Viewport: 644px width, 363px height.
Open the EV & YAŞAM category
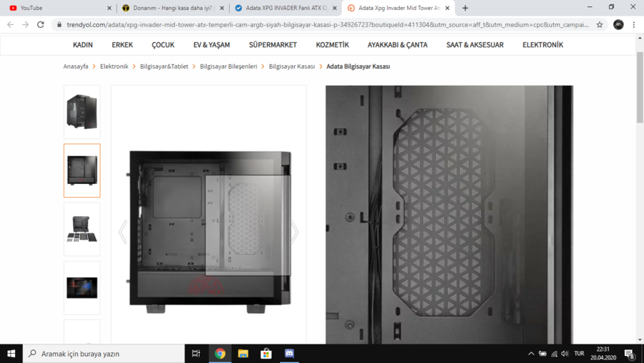pyautogui.click(x=212, y=45)
